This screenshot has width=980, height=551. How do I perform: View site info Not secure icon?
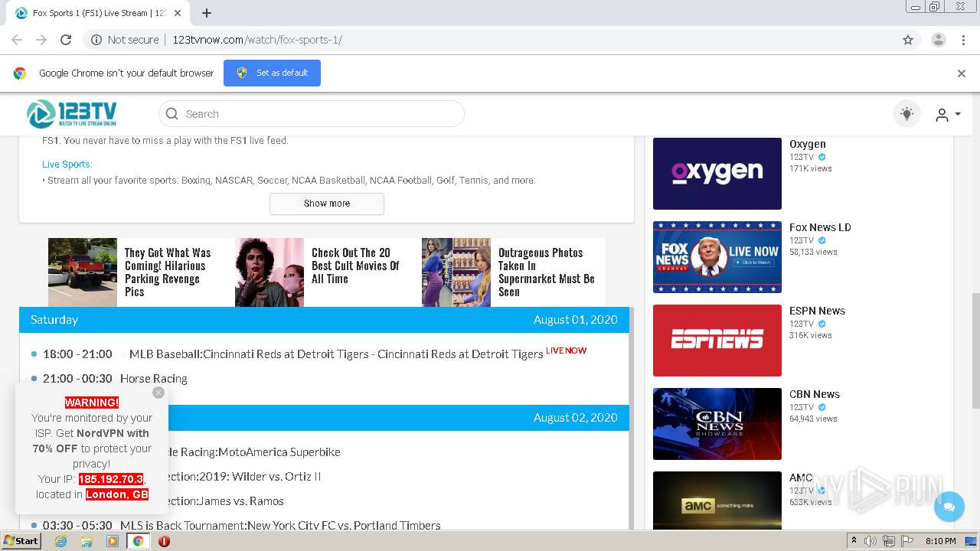point(96,40)
